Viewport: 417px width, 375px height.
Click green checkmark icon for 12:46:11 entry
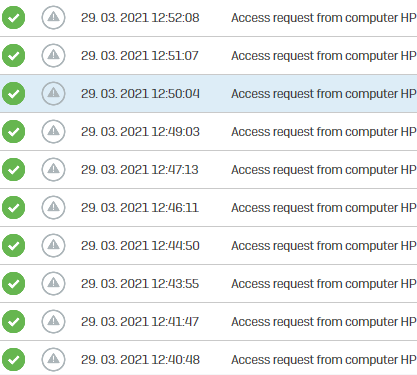(13, 208)
